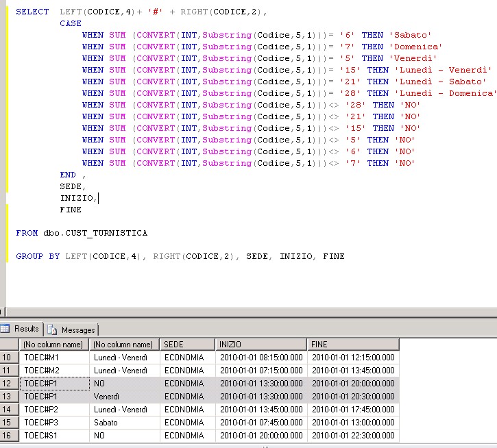Click Lunedì - Venerdì cell in row 10
The image size is (497, 448).
pos(125,358)
